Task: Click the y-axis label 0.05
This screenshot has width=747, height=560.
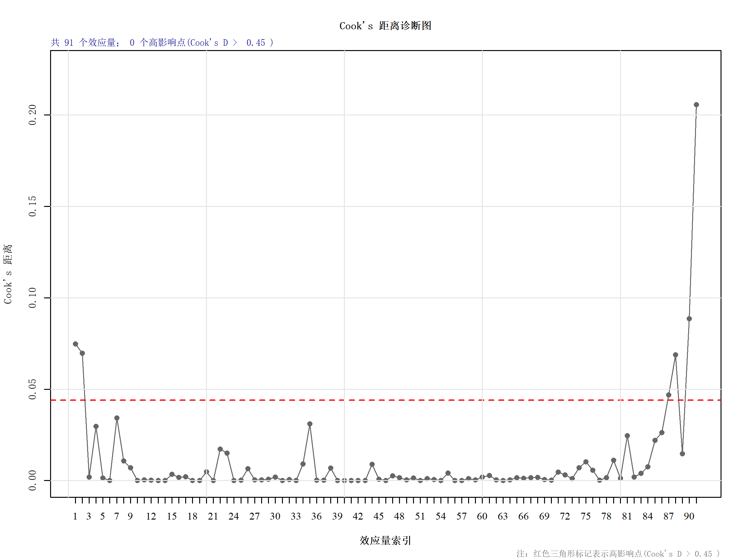Action: pos(32,389)
